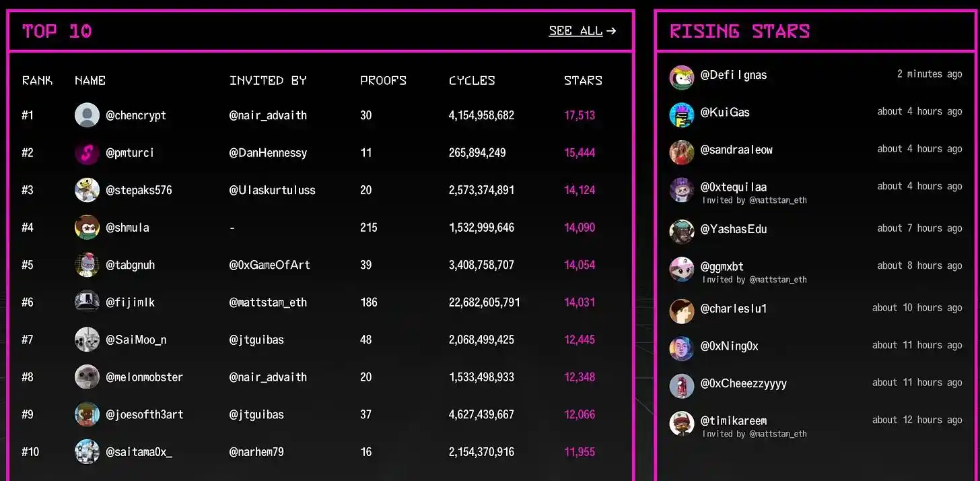Click the SEE ALL arrow link
The height and width of the screenshot is (481, 980).
coord(582,31)
